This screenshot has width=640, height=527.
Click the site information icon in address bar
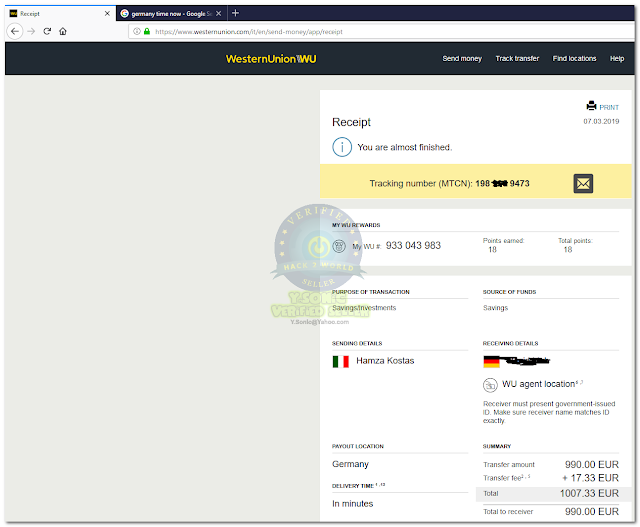click(137, 31)
